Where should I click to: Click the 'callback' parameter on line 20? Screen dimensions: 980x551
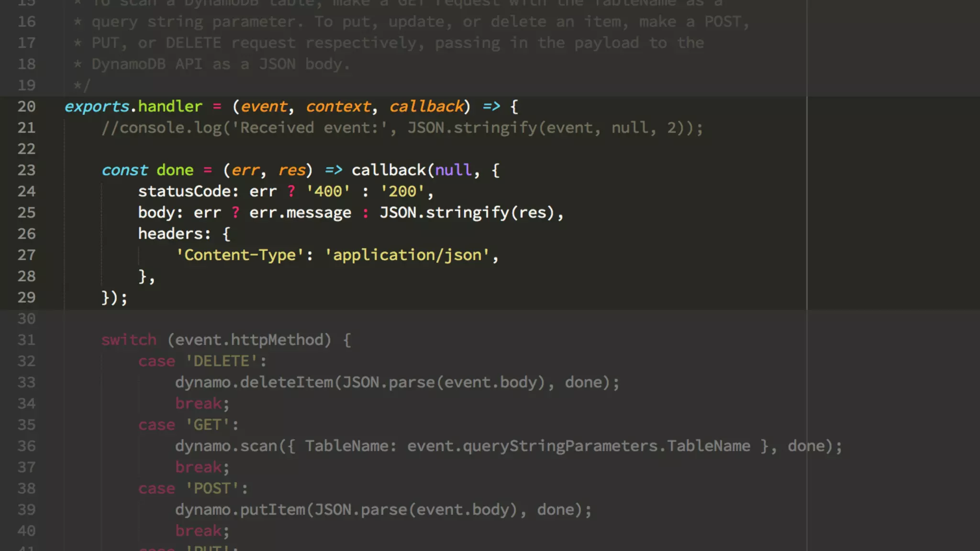(x=426, y=106)
